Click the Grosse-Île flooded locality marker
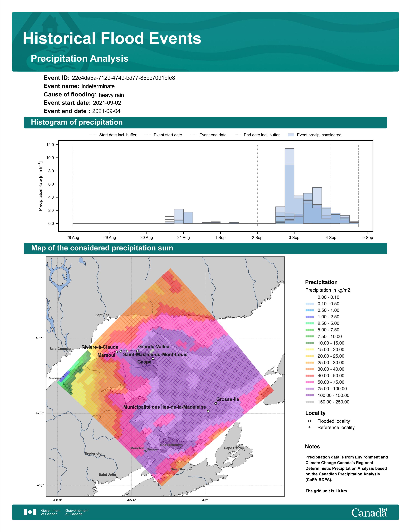The height and width of the screenshot is (532, 411). (x=216, y=403)
